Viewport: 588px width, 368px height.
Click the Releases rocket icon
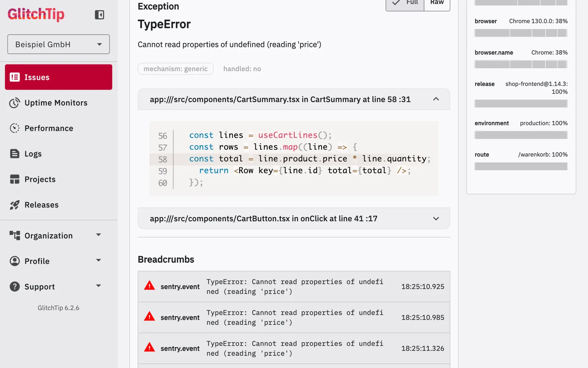(x=15, y=205)
